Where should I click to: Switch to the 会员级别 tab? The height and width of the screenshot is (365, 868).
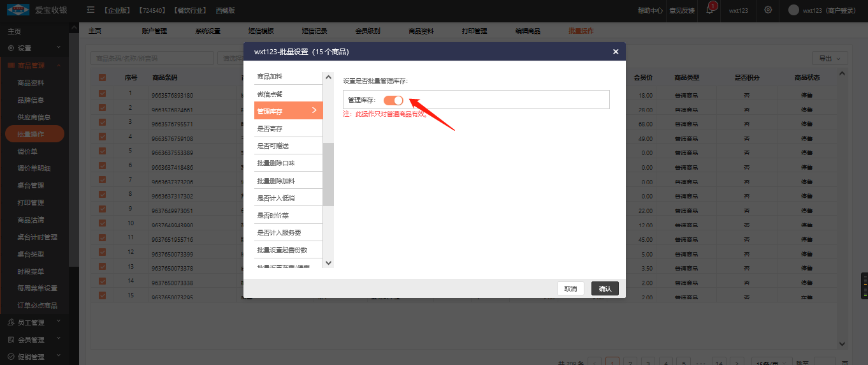coord(368,31)
